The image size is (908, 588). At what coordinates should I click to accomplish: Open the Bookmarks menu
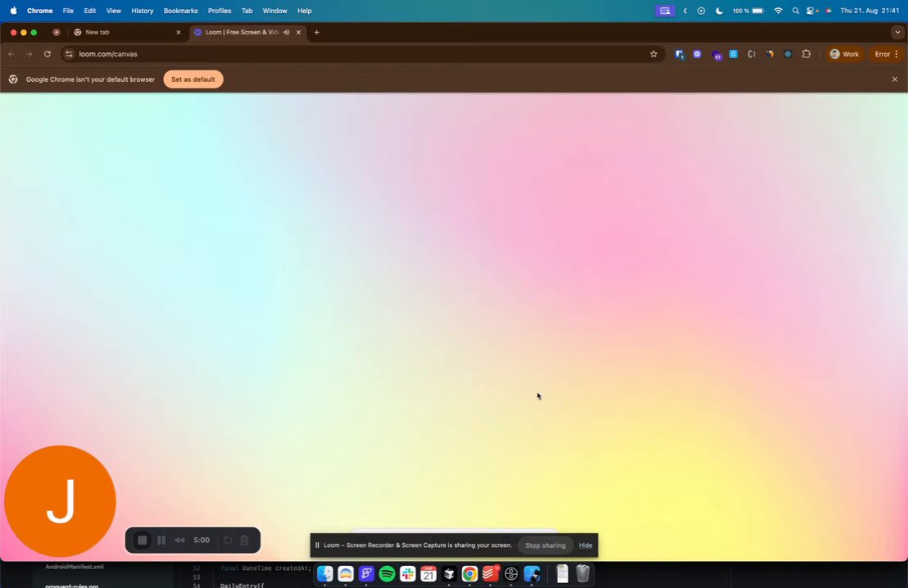[x=180, y=11]
